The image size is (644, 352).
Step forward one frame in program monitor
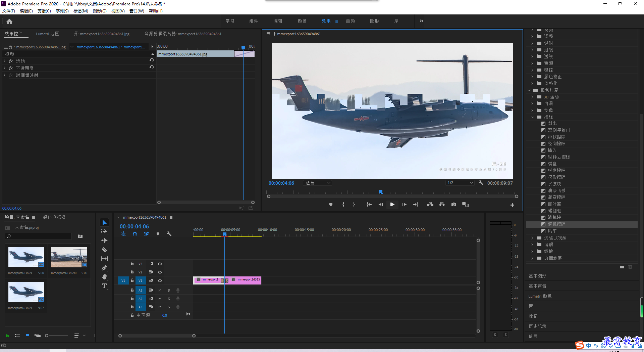(404, 205)
